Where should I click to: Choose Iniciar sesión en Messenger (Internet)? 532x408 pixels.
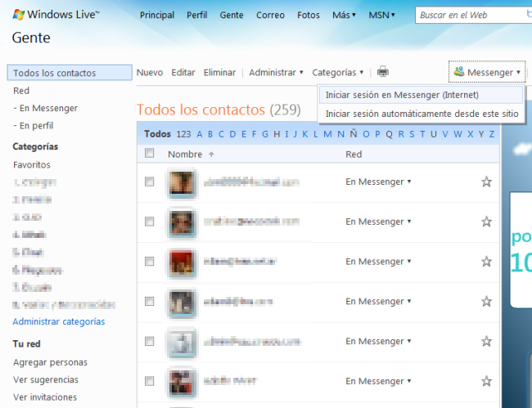tap(421, 95)
